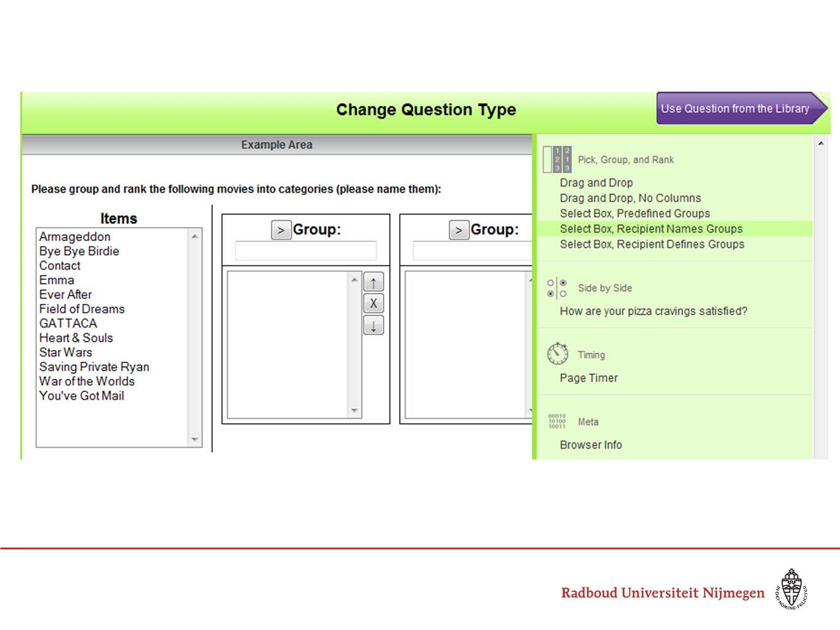Image resolution: width=840 pixels, height=630 pixels.
Task: Click scroll-up arrow of first group list box
Action: tap(354, 280)
